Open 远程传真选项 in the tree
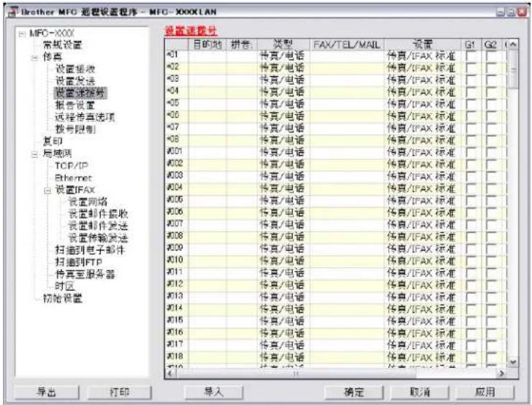 coord(85,118)
